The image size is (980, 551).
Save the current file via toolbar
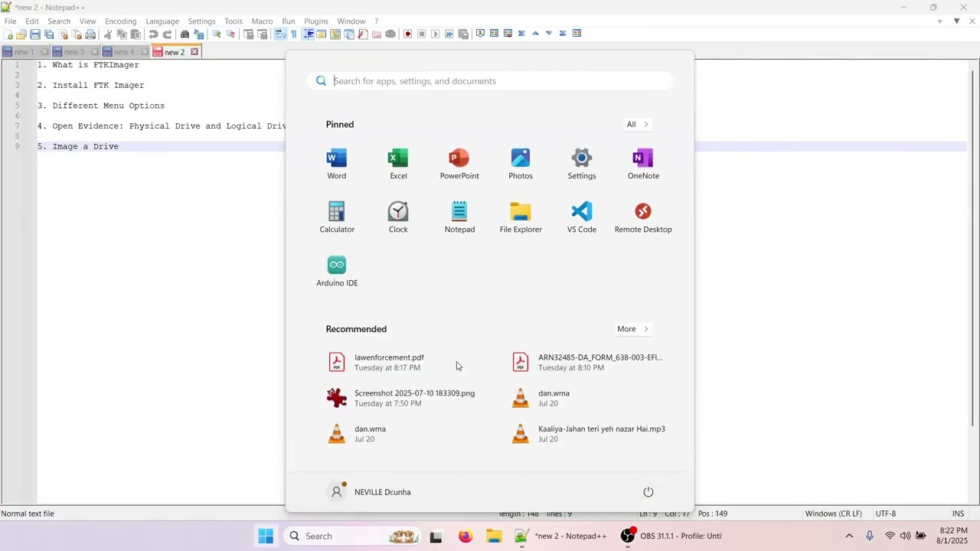[35, 34]
